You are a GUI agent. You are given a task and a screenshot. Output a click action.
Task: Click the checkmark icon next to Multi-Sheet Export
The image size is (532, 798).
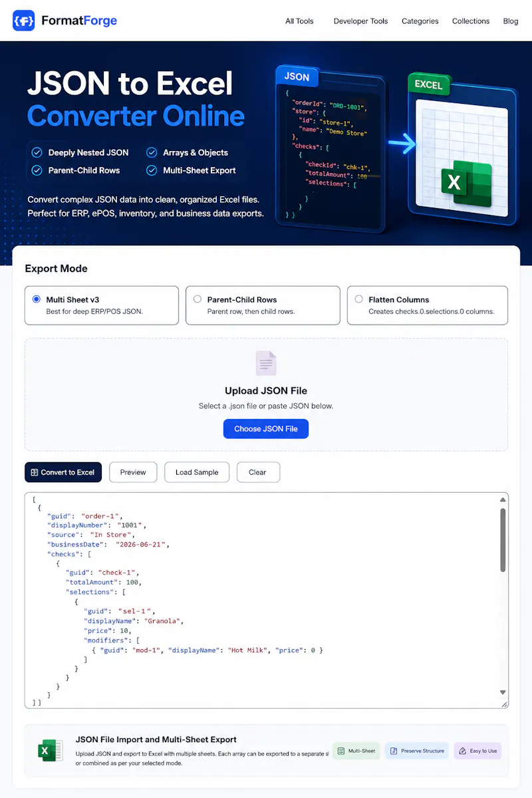point(152,170)
